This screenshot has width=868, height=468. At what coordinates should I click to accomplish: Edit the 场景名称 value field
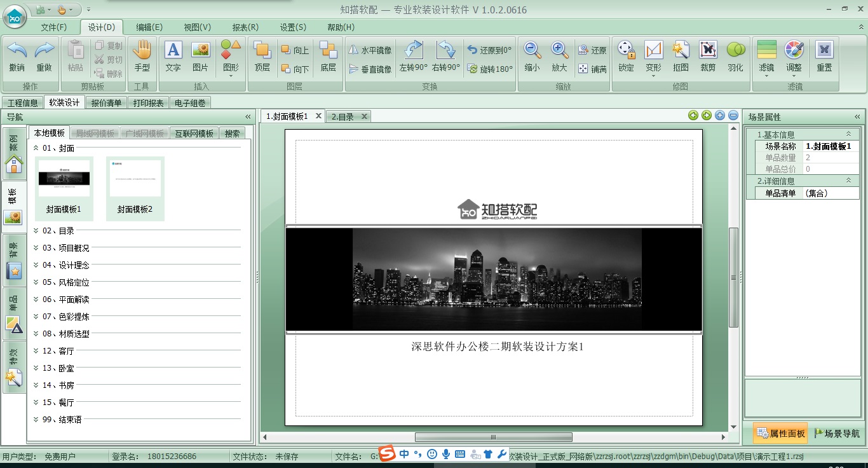[831, 146]
